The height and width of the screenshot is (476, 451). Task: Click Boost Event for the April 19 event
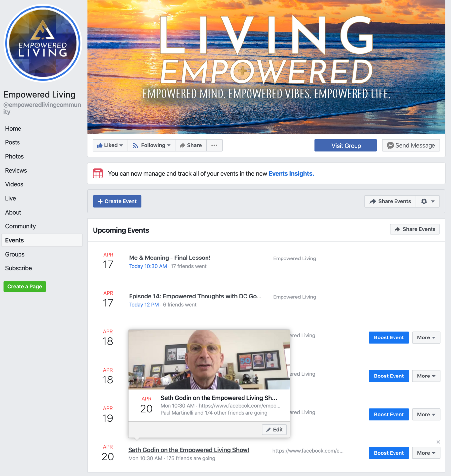389,415
